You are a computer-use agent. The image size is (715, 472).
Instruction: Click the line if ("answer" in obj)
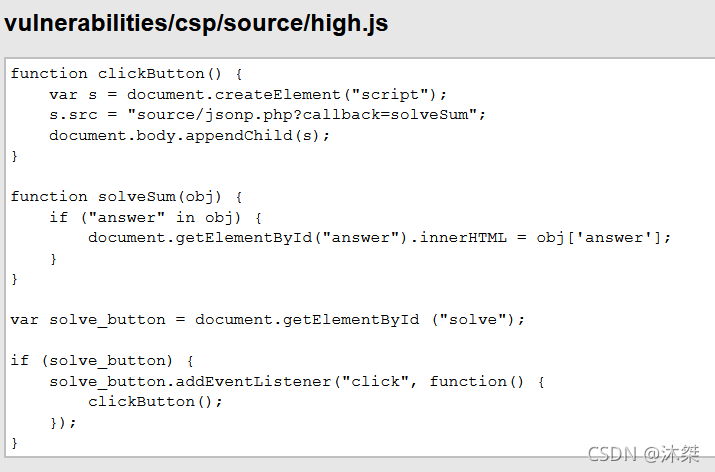click(155, 218)
